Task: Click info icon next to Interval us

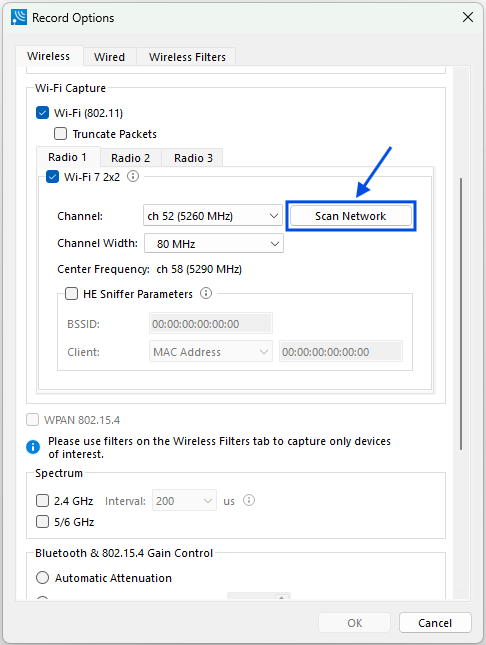Action: click(x=249, y=500)
